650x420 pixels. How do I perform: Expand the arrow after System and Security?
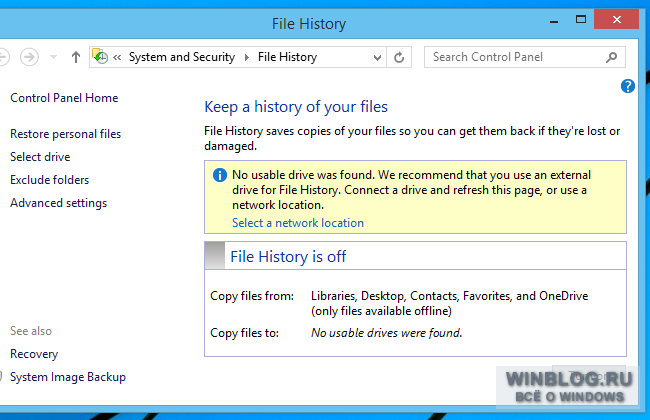247,57
